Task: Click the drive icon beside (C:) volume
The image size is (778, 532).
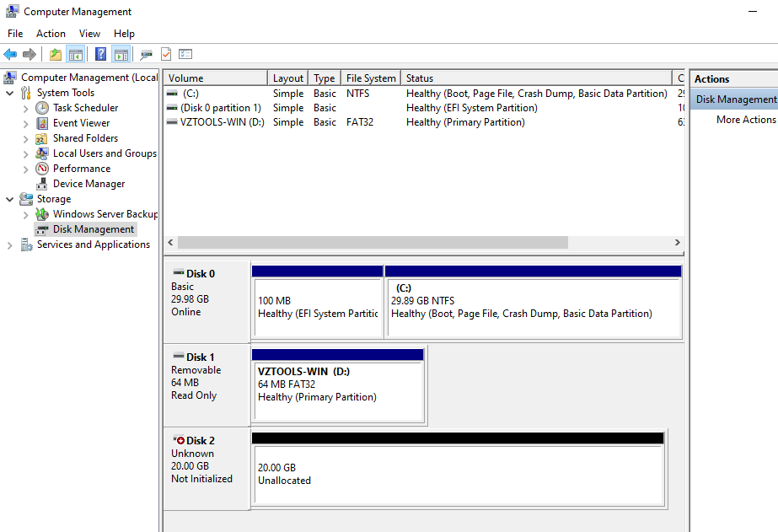Action: [172, 94]
